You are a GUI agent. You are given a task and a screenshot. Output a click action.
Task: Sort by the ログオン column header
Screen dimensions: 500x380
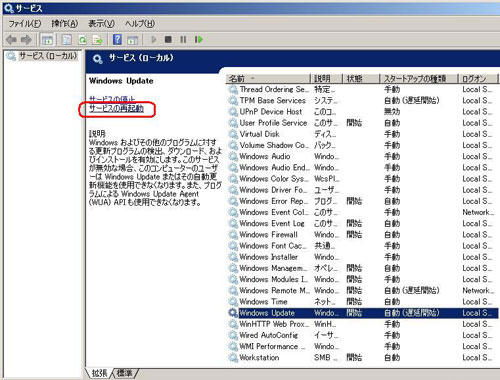click(478, 79)
